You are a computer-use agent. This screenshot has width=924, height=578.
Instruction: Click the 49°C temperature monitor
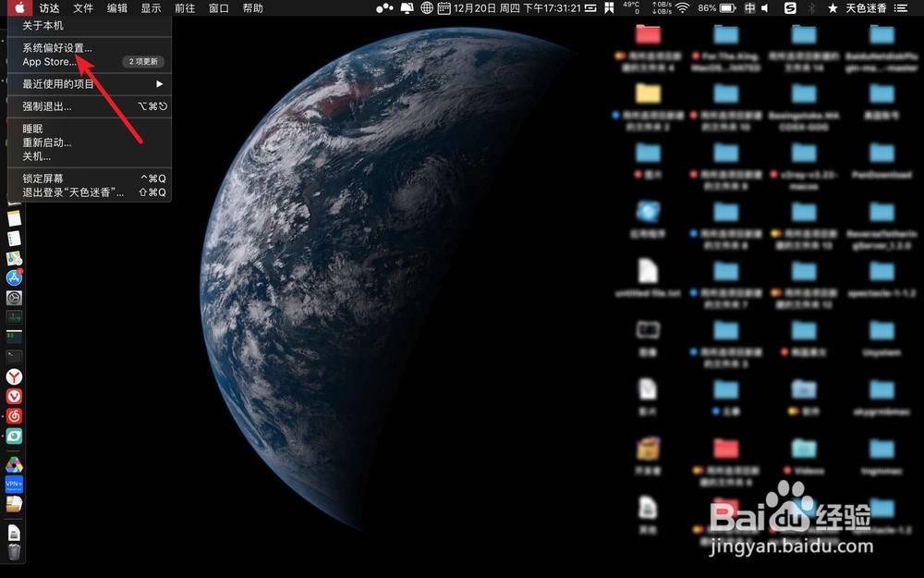tap(631, 7)
